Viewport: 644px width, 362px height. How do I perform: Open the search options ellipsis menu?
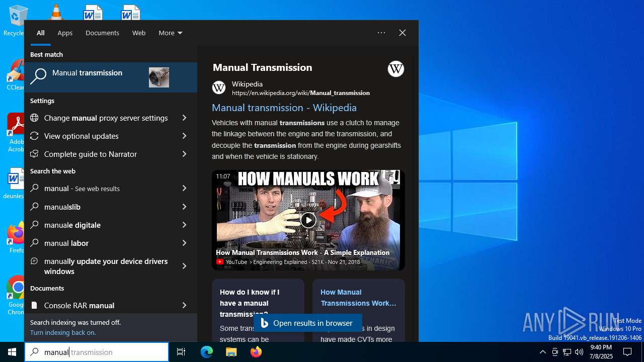point(381,33)
